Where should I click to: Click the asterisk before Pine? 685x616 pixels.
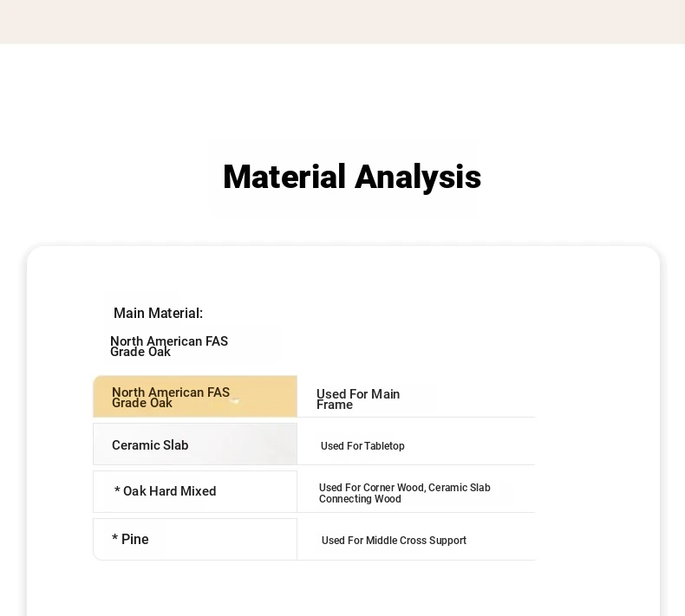(114, 540)
